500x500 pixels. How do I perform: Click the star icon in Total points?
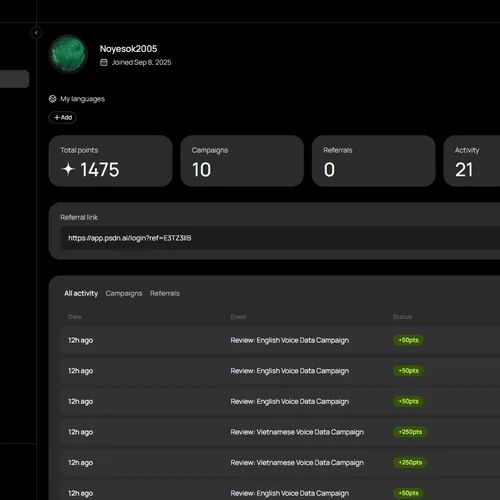coord(68,169)
